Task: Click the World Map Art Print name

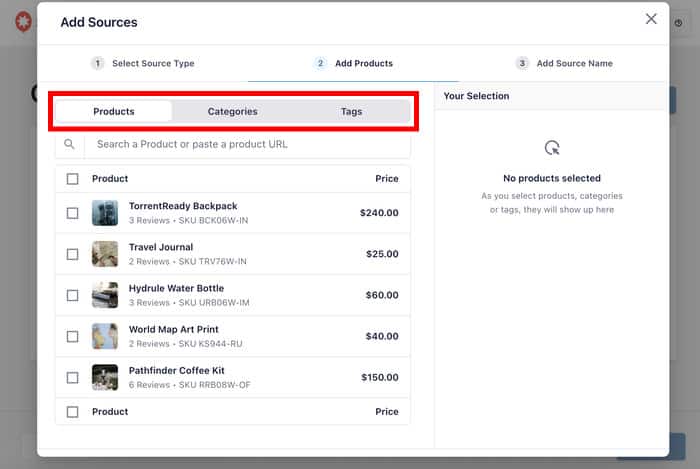Action: tap(174, 329)
